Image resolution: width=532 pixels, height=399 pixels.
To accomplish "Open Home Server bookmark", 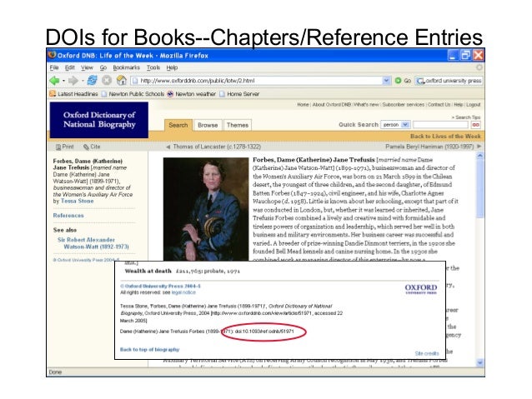I will click(239, 94).
